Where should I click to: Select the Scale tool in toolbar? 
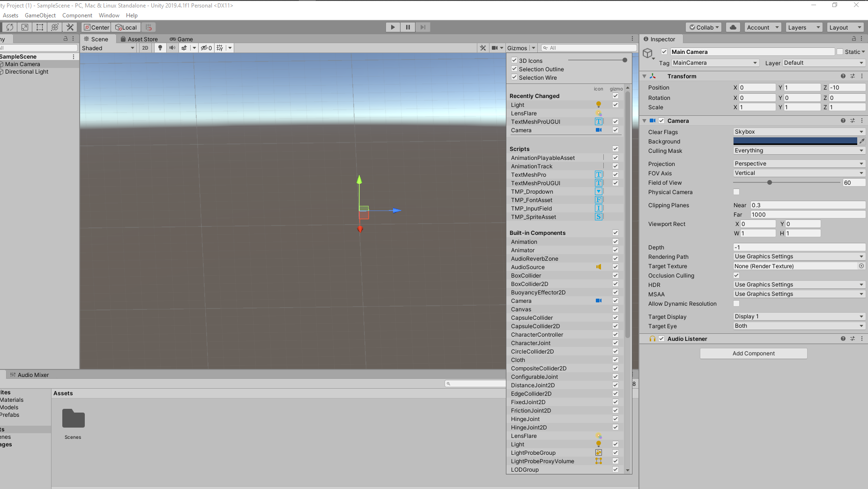[x=25, y=27]
